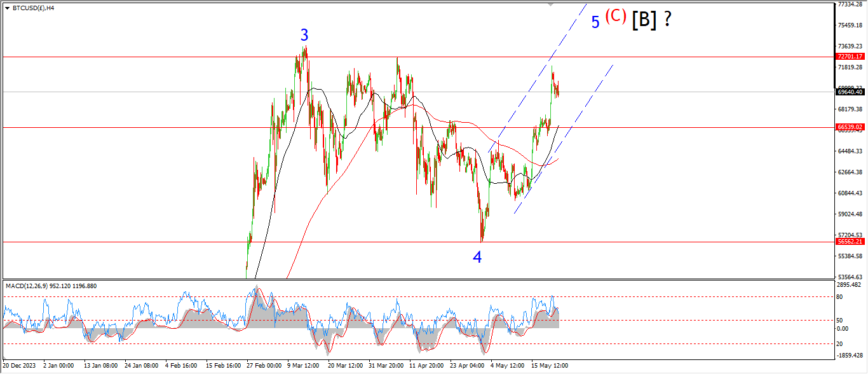Select the black [B] wave label
Viewport: 868px width, 374px height.
(x=644, y=20)
